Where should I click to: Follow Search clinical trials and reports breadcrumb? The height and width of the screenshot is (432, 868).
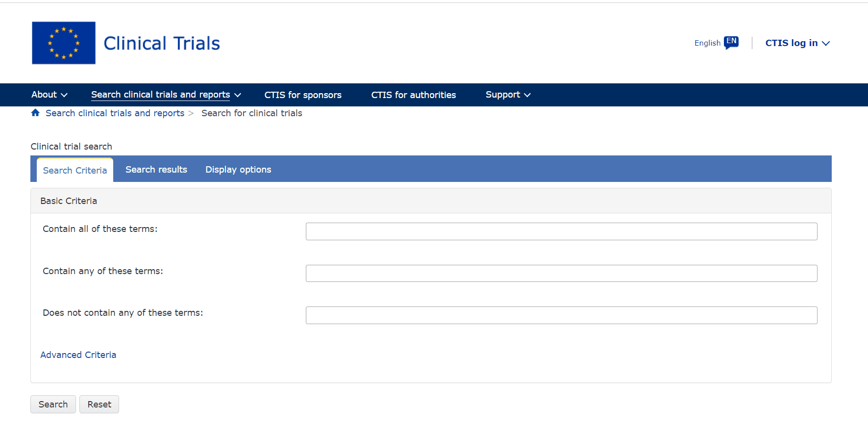115,113
